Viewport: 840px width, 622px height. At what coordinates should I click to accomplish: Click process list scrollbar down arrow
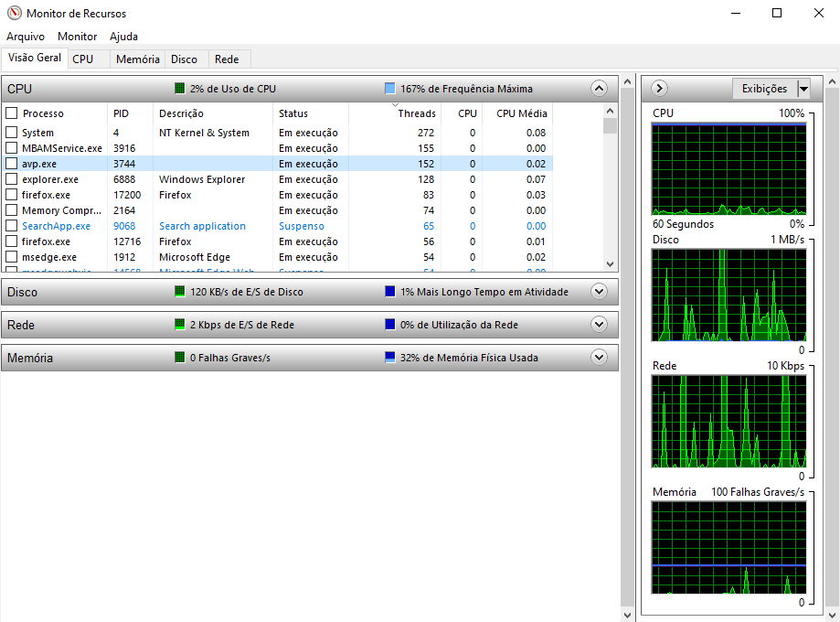click(610, 263)
